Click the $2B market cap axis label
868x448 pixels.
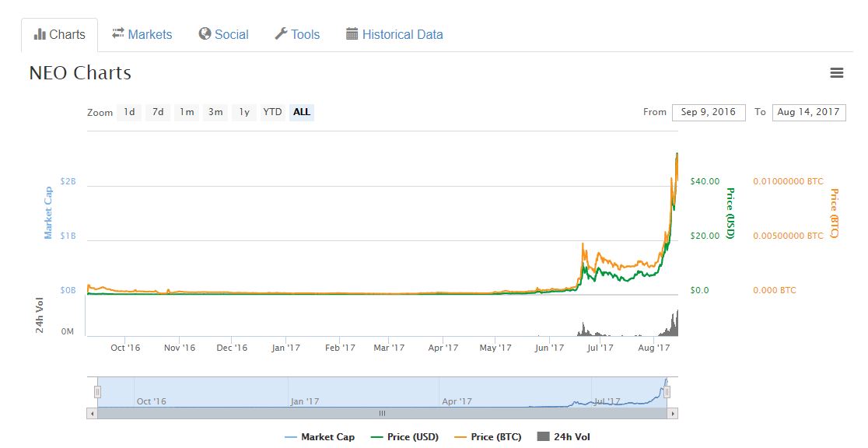(68, 181)
